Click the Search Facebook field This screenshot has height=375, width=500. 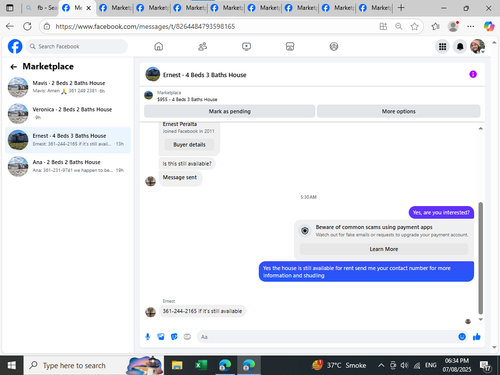pos(77,46)
